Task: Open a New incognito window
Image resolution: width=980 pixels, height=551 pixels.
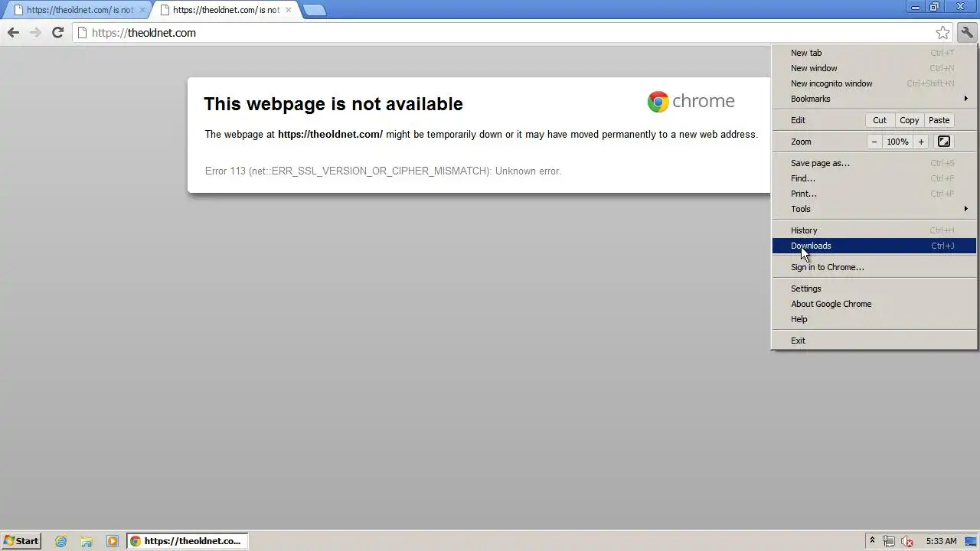Action: [x=874, y=83]
